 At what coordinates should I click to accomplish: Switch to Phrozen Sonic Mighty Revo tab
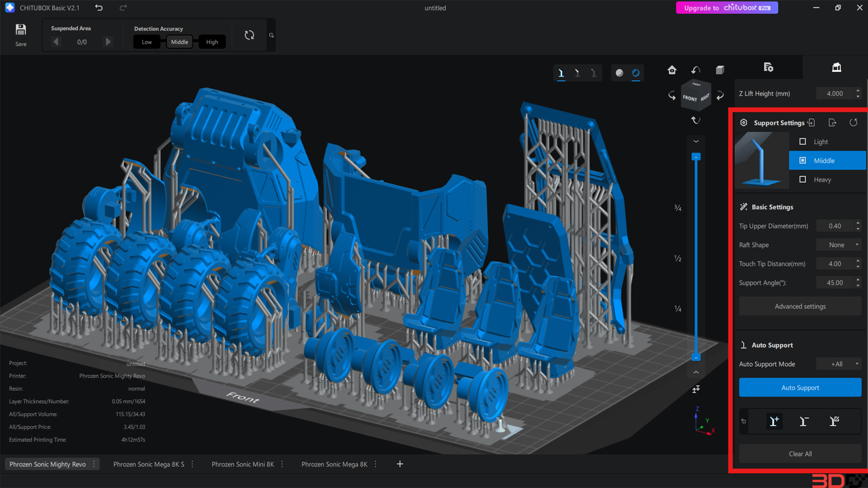[x=47, y=464]
